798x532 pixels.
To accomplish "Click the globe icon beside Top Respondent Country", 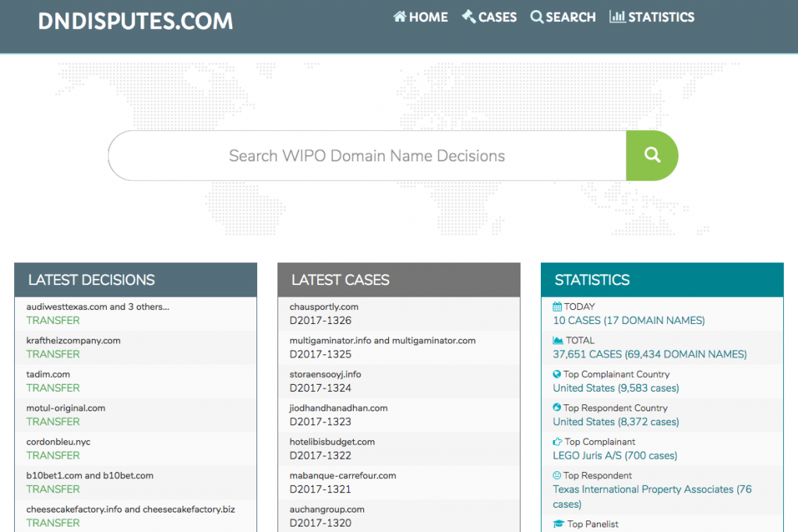I will [556, 407].
